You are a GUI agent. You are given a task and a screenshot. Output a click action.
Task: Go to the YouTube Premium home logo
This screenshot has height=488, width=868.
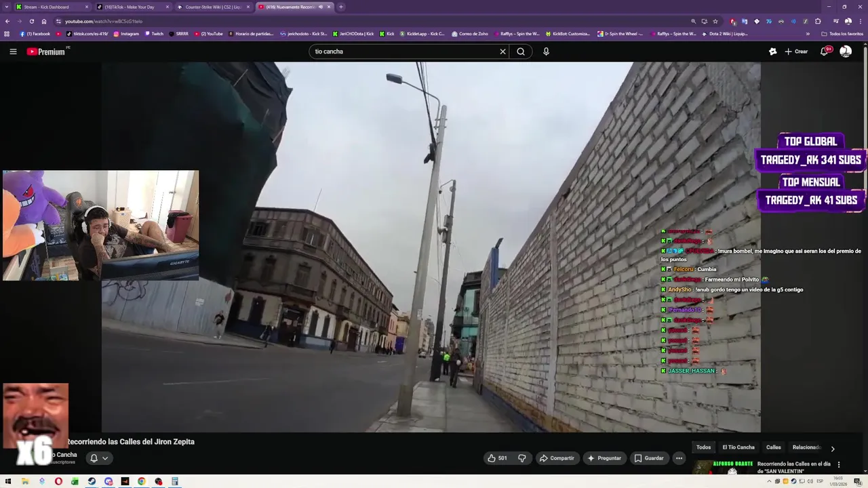pyautogui.click(x=47, y=52)
